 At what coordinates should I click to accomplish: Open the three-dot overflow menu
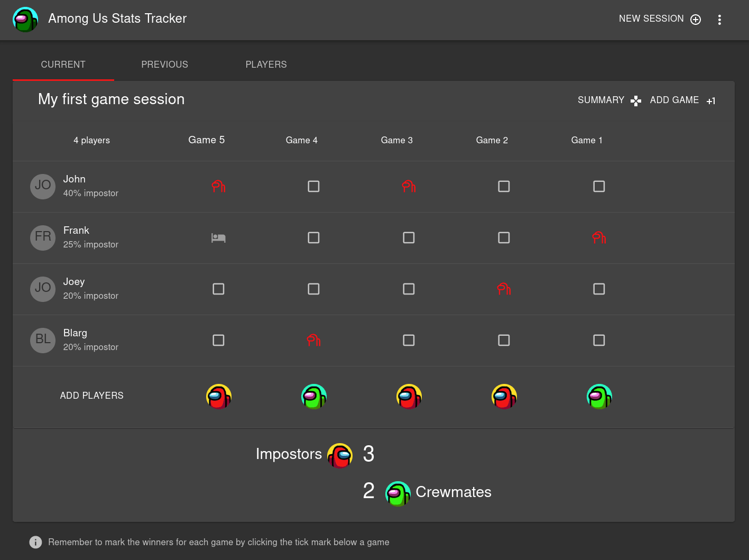click(719, 20)
